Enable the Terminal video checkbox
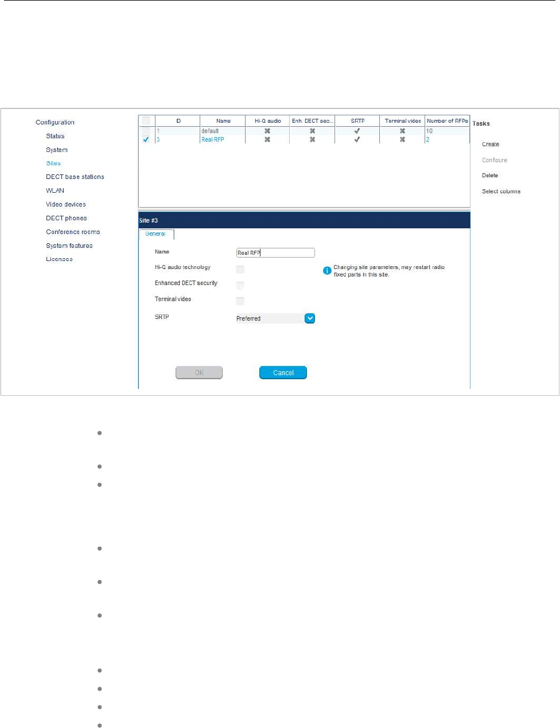The height and width of the screenshot is (728, 560). (240, 301)
